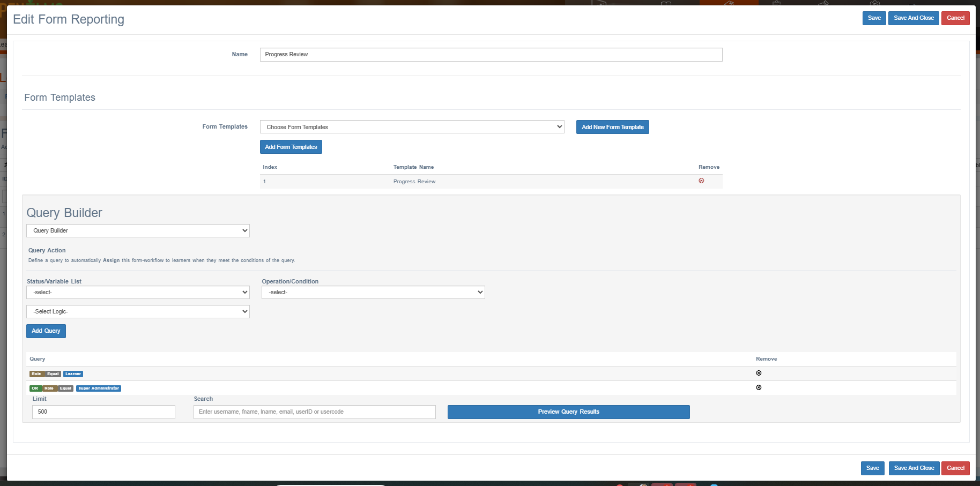980x486 pixels.
Task: Click the Search username input field
Action: click(314, 412)
